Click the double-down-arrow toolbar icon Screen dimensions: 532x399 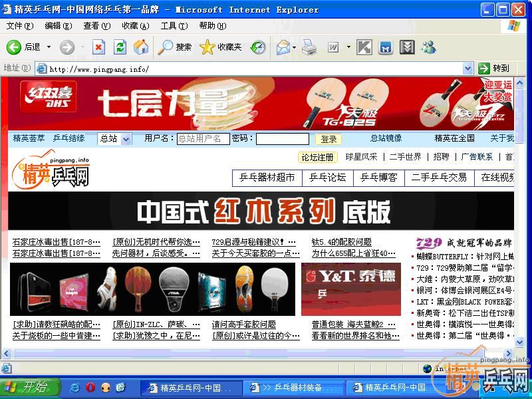click(407, 47)
